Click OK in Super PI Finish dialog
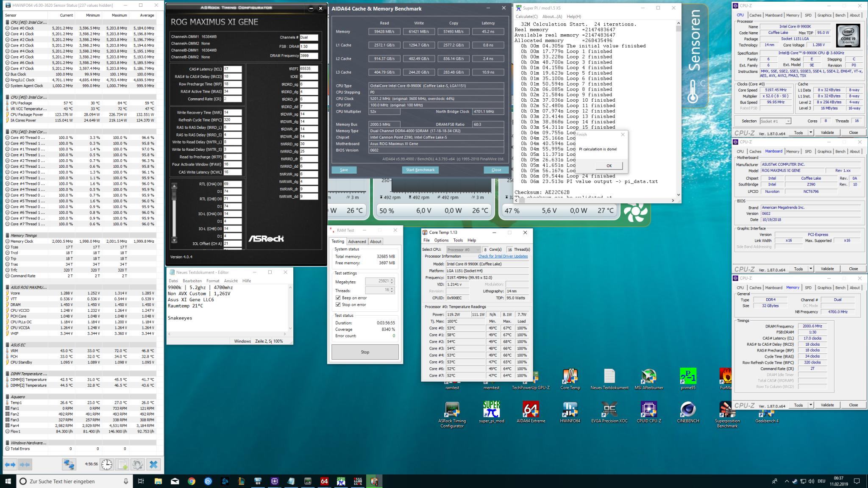Viewport: 868px width, 488px height. [609, 166]
